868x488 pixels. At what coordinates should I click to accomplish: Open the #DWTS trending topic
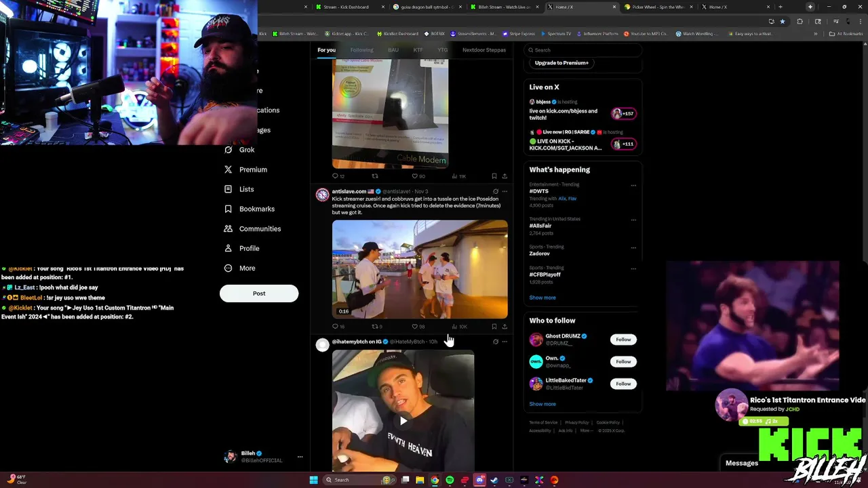click(x=539, y=192)
